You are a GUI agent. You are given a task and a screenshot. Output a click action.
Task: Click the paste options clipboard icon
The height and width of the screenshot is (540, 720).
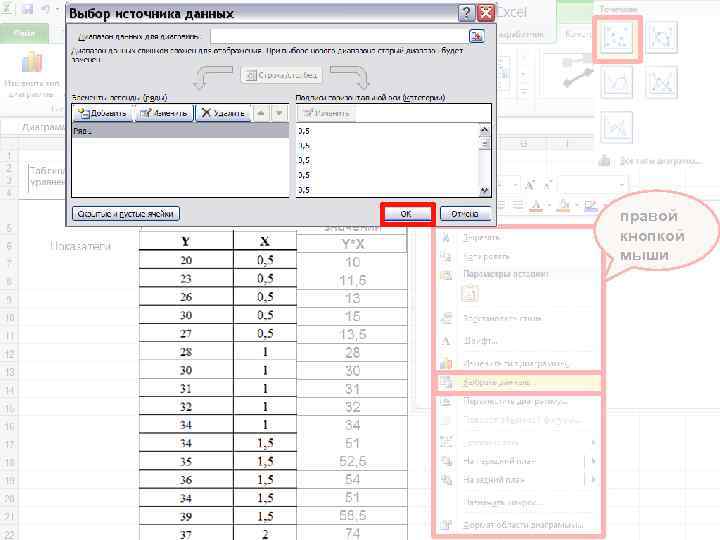(x=469, y=293)
